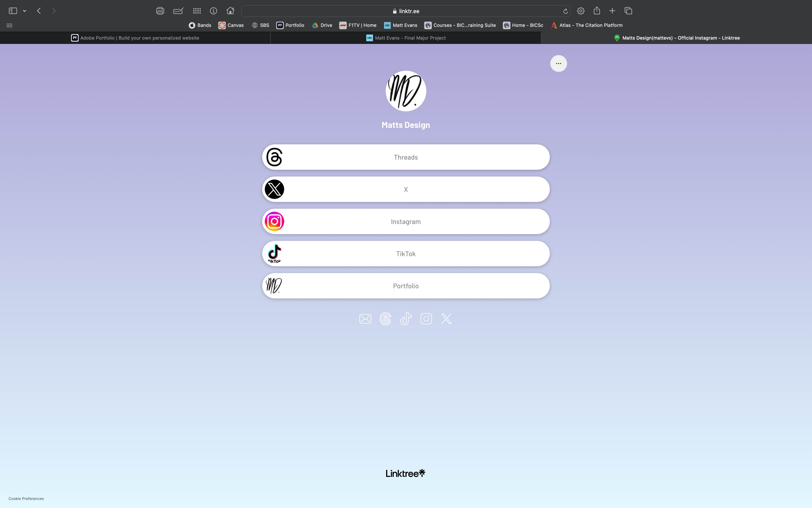The height and width of the screenshot is (508, 812).
Task: Go back to previous page
Action: [x=39, y=11]
